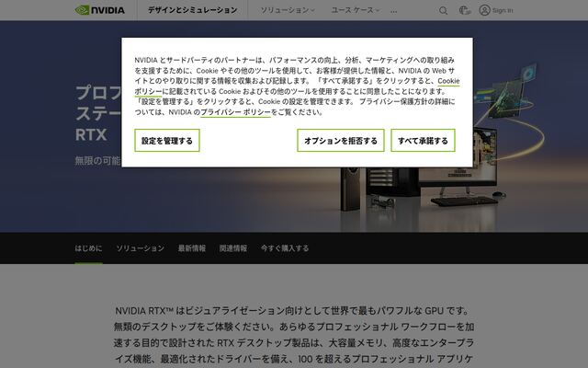Click the paragraph beginning NVIDIA RTX™
The image size is (588, 368).
click(x=294, y=334)
